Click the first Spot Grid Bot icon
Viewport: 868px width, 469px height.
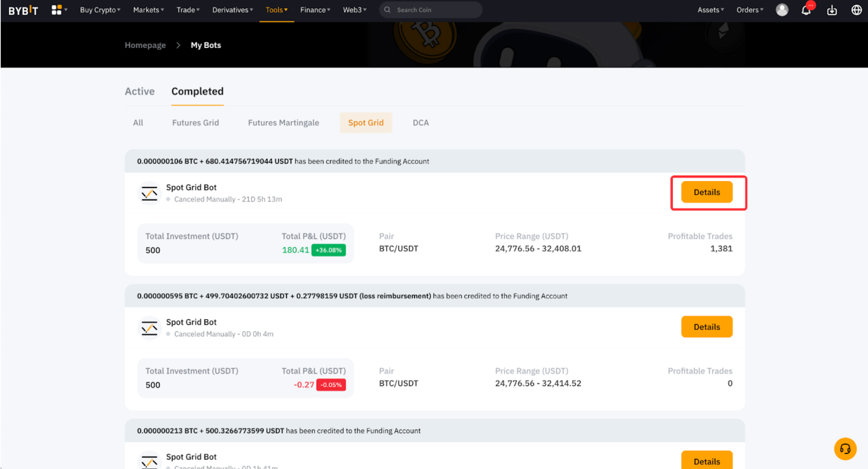click(x=150, y=193)
